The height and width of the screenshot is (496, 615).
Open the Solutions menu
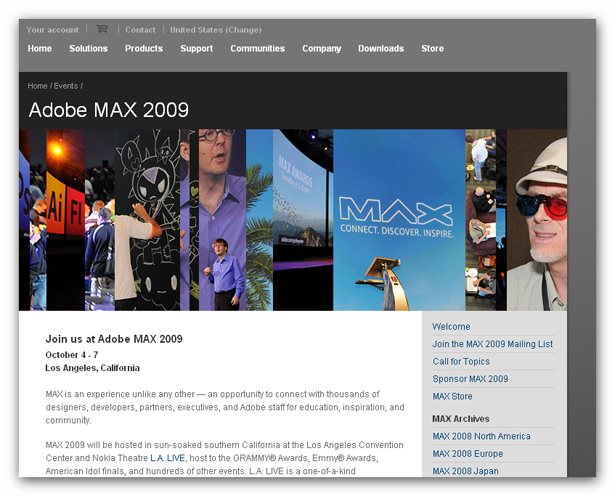88,49
